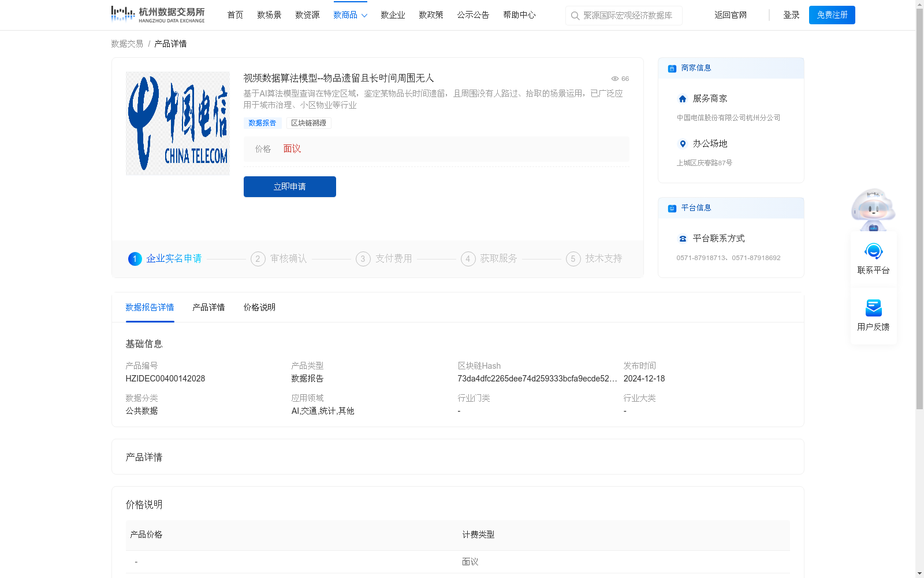Switch to the 价格说明 tab
Screen dimensions: 924x578
pyautogui.click(x=259, y=307)
